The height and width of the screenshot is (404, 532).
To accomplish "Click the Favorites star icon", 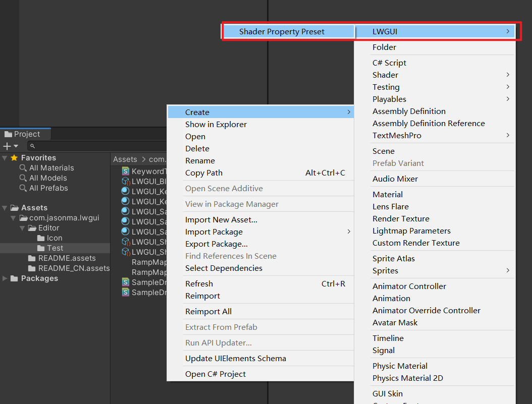I will pos(14,158).
